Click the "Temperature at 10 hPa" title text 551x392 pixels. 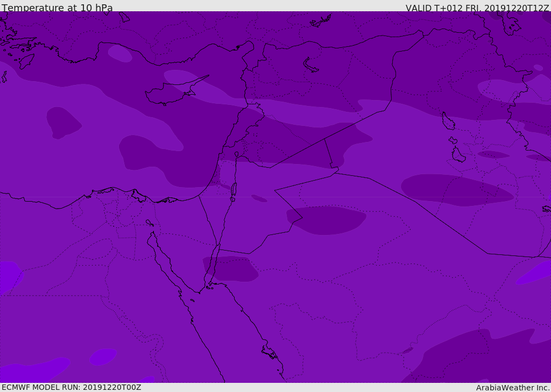coord(57,8)
